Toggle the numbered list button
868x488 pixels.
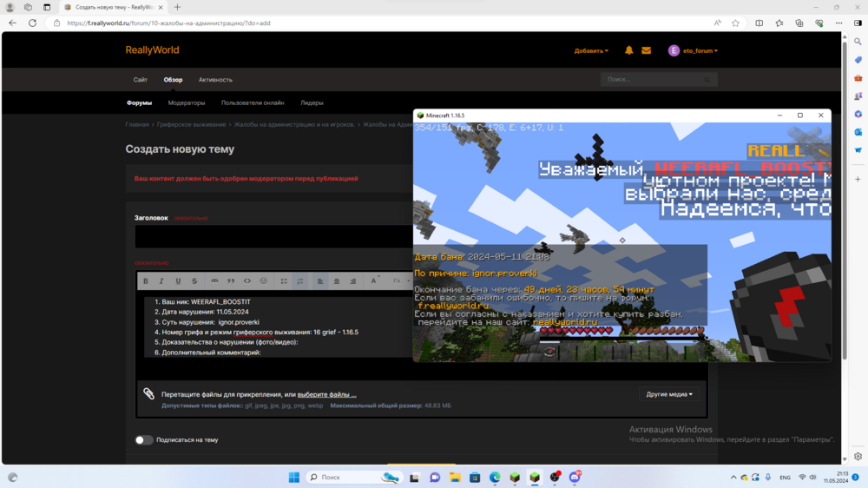click(300, 280)
